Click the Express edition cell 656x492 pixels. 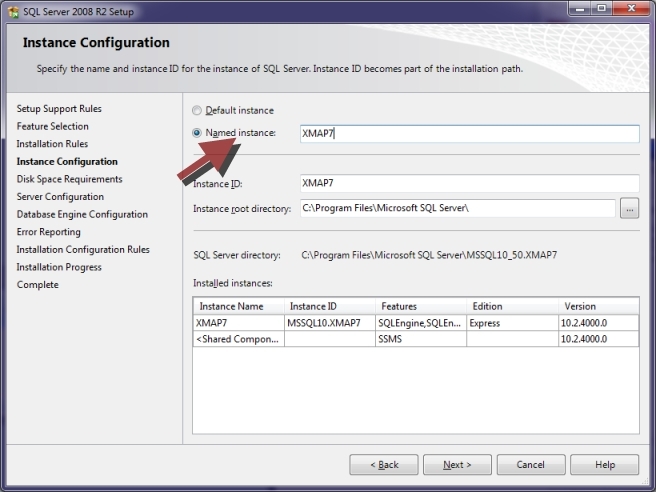[x=512, y=323]
